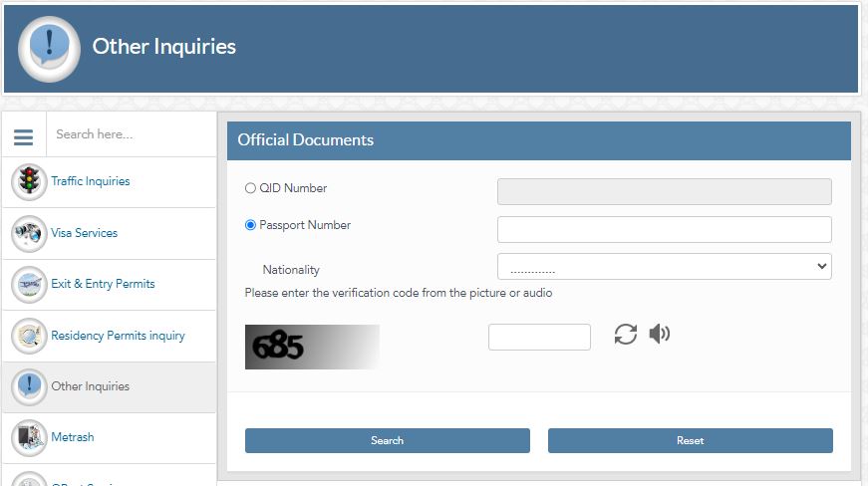Open the Traffic Inquiries menu item
Image resolution: width=868 pixels, height=486 pixels.
click(91, 182)
